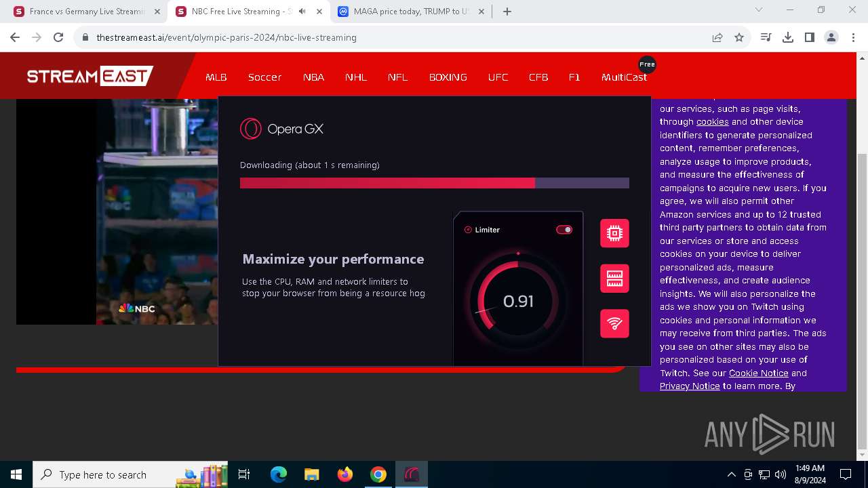Click the 0.91 limiter gauge dial
Screen dimensions: 868x488
pyautogui.click(x=518, y=301)
